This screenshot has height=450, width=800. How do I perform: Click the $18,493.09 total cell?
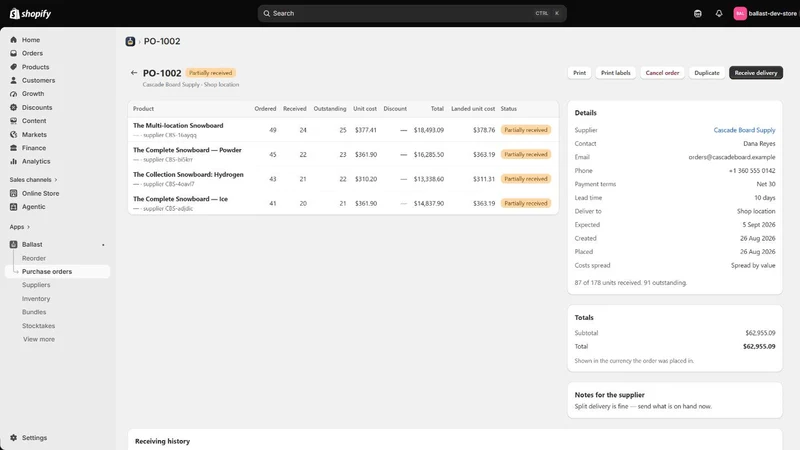(429, 130)
